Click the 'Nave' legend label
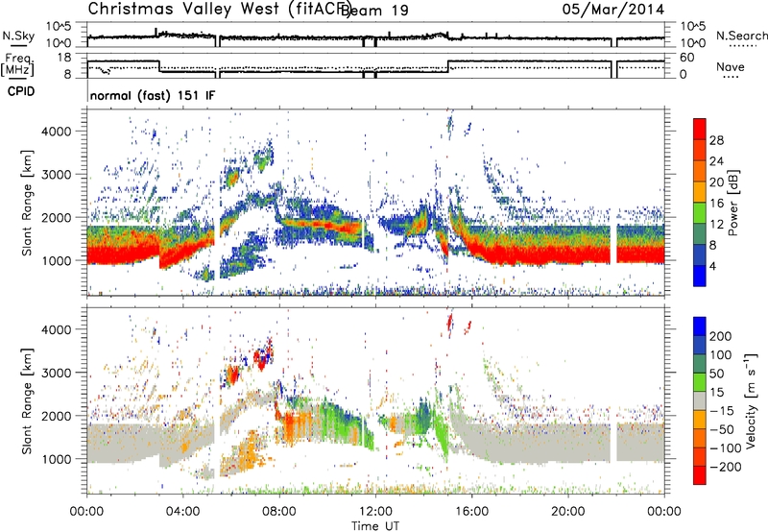The image size is (768, 532). pyautogui.click(x=731, y=66)
